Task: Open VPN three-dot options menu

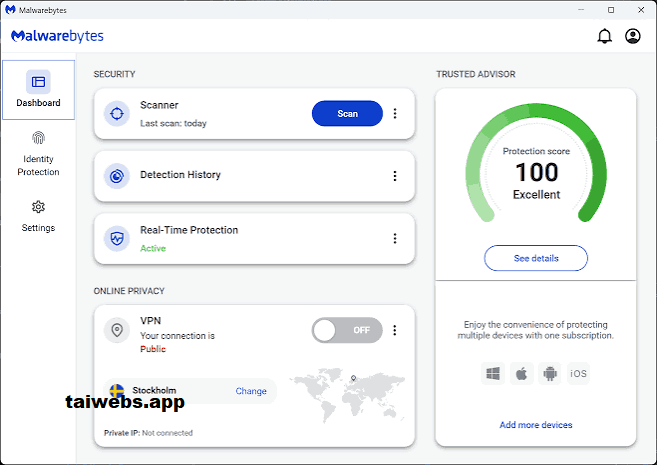Action: pyautogui.click(x=395, y=330)
